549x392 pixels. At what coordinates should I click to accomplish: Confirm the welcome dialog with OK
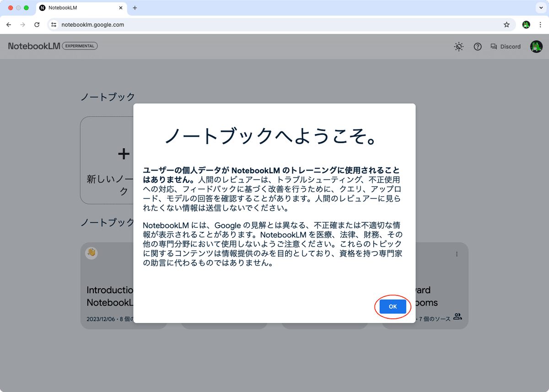click(393, 306)
